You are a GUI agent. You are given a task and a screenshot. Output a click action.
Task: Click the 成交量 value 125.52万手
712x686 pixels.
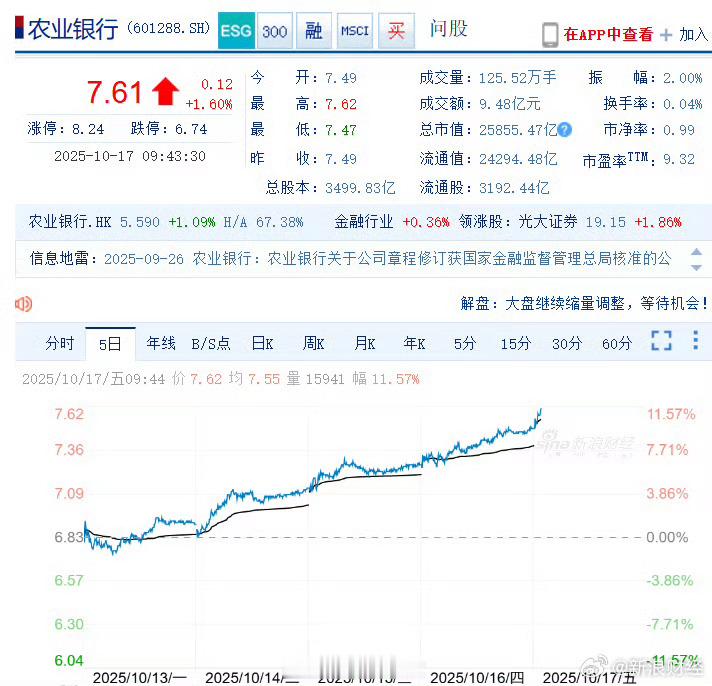pos(517,78)
